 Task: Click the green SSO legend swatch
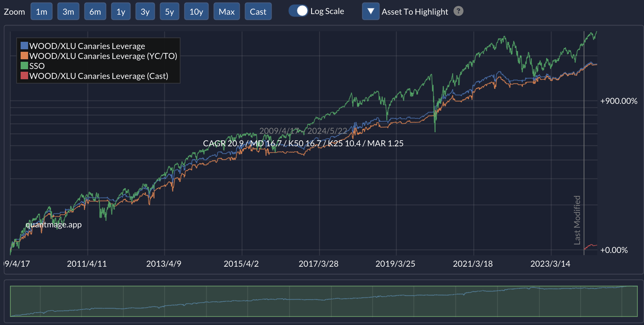pos(24,65)
